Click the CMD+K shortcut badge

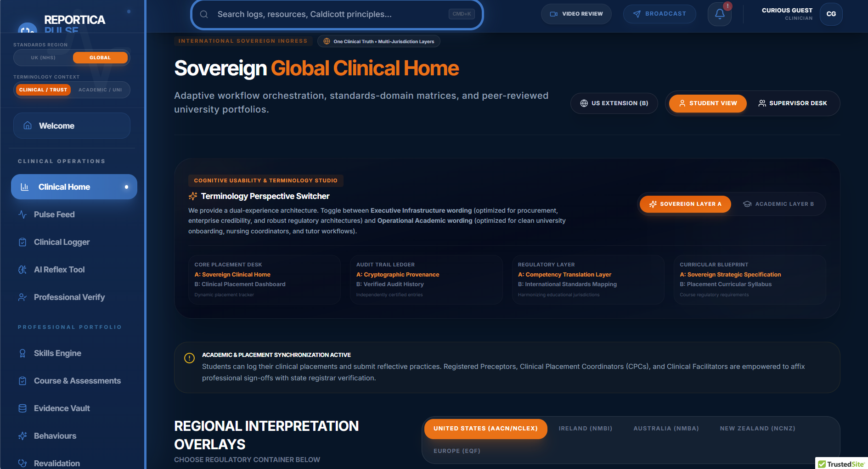point(462,14)
